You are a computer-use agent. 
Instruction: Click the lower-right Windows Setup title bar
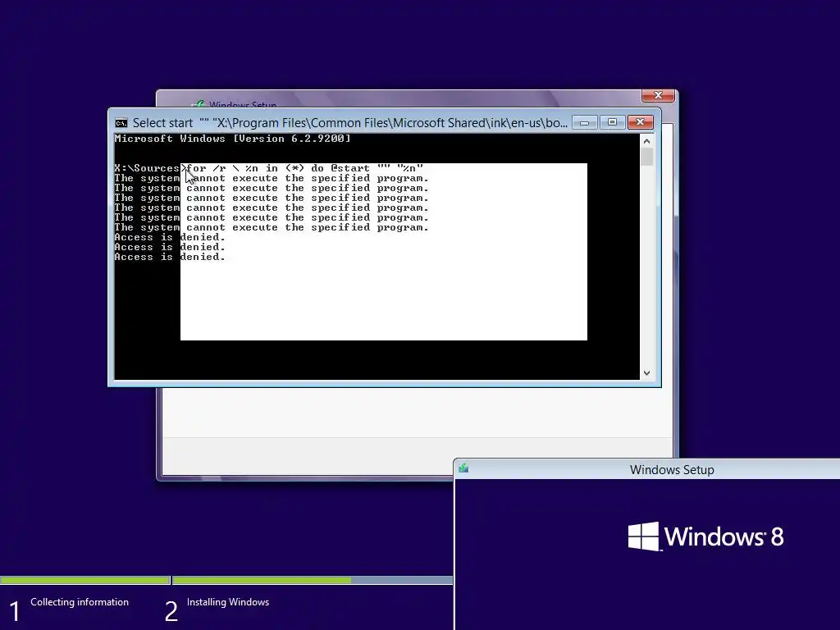[647, 469]
